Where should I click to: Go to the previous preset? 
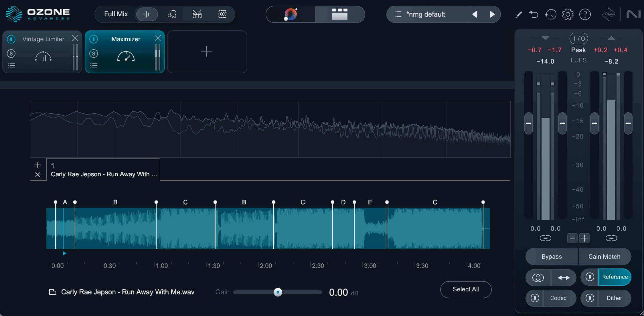click(x=475, y=14)
